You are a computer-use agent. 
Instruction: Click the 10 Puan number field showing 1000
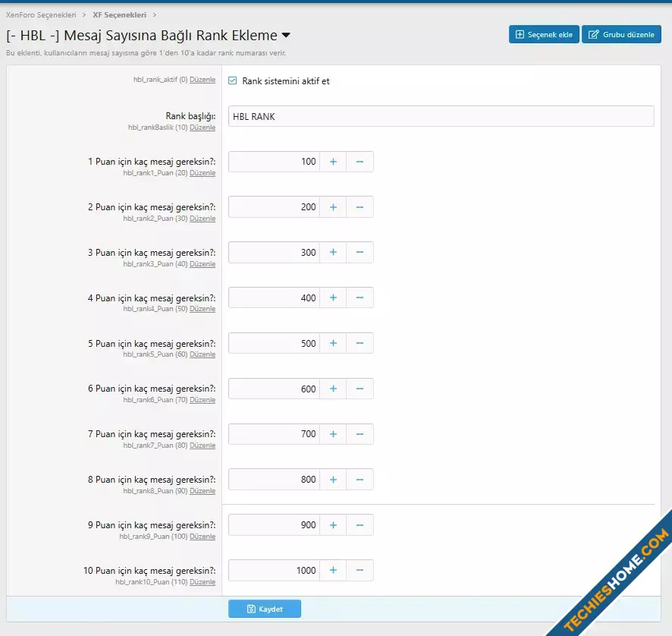[x=275, y=571]
